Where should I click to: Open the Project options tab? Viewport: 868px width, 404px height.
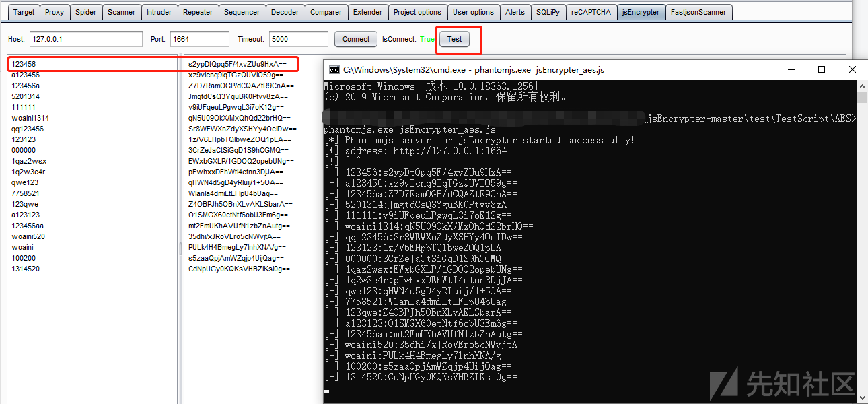pyautogui.click(x=417, y=12)
